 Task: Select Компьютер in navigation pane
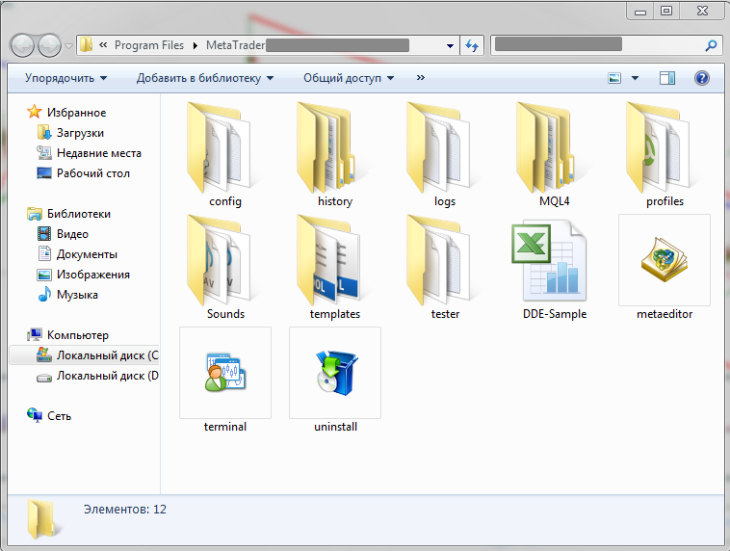click(68, 335)
